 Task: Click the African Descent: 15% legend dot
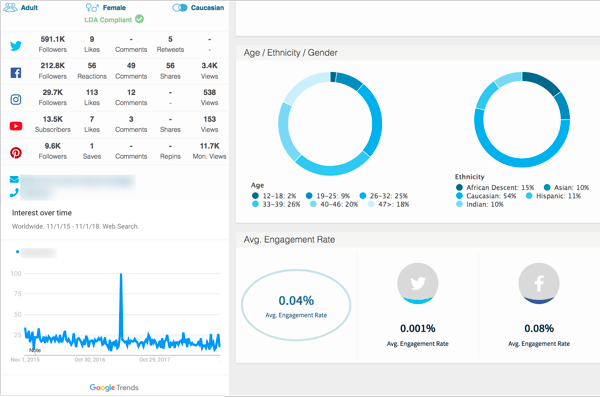(459, 187)
